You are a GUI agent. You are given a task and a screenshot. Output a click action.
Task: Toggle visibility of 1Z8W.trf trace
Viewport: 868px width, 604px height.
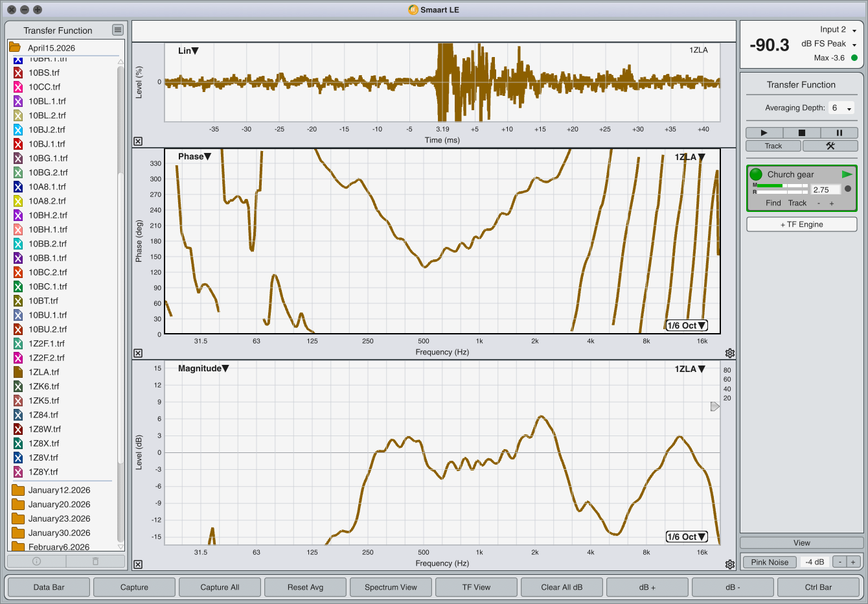tap(18, 429)
